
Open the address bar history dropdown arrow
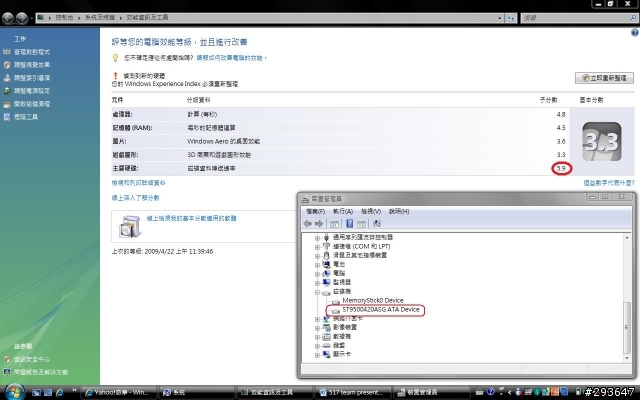(x=500, y=18)
